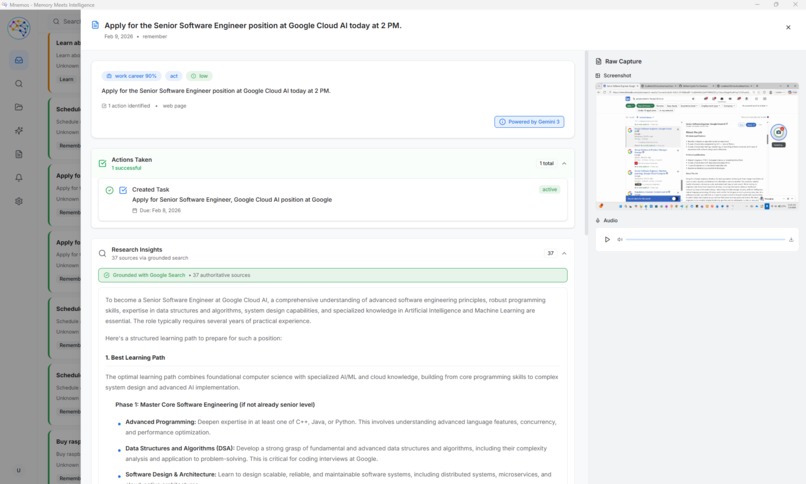Click the detail panel vertical scrollbar
Screen dimensions: 806x484
pyautogui.click(x=586, y=143)
